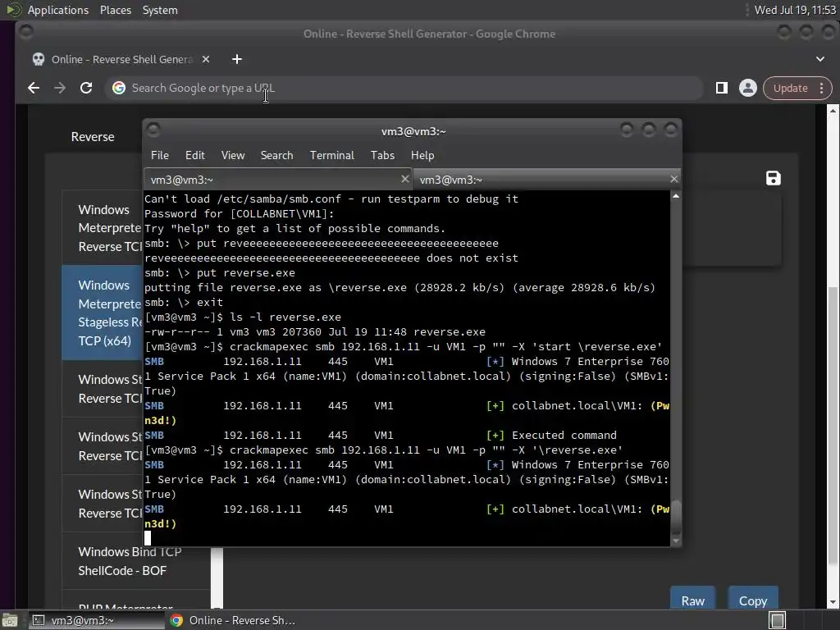Expand the Chrome tab search chevron
840x630 pixels.
click(x=820, y=59)
